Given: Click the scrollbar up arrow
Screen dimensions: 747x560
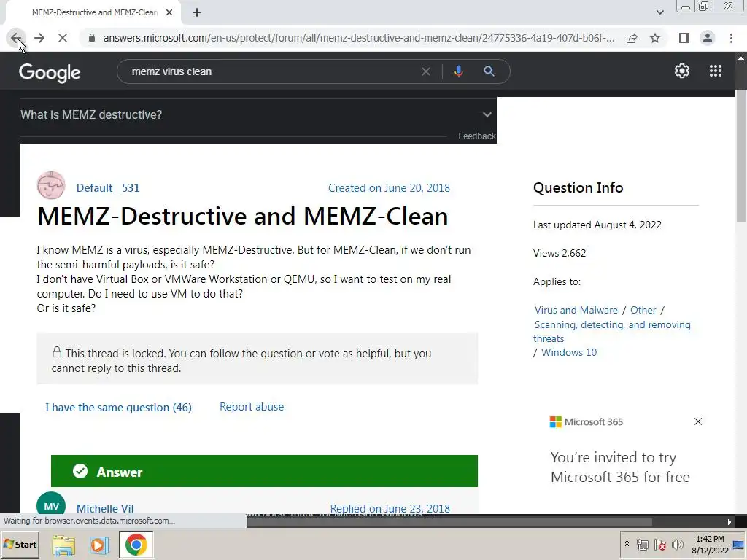Looking at the screenshot, I should tap(741, 58).
